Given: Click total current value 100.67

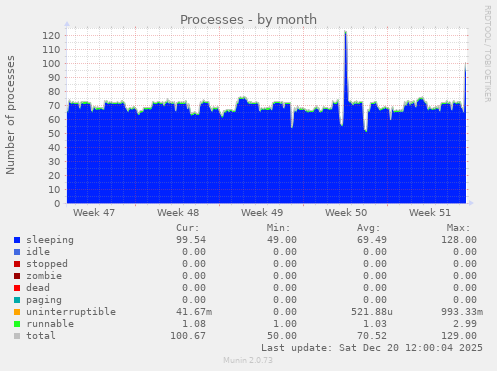Looking at the screenshot, I should 188,336.
